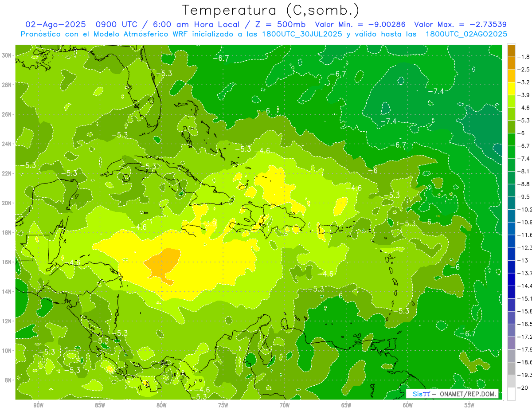Viewport: 532px width, 411px height.
Task: Click the dark orange top colorbar swatch above -1.8
Action: (x=511, y=50)
